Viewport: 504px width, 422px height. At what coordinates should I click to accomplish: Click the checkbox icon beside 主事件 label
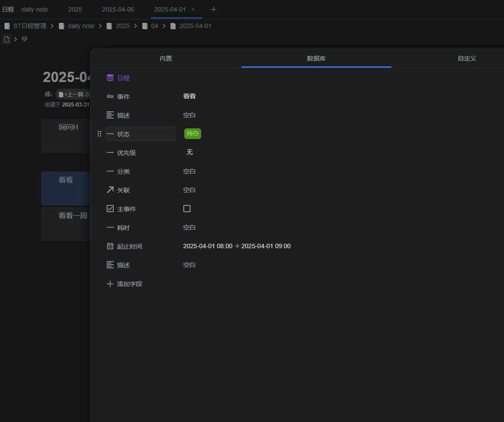(x=110, y=209)
